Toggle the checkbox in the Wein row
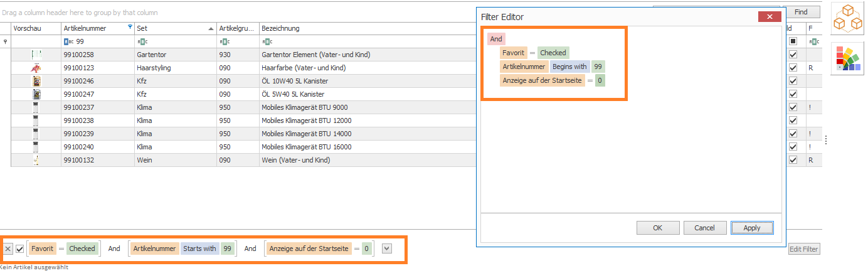The height and width of the screenshot is (278, 868). tap(793, 160)
